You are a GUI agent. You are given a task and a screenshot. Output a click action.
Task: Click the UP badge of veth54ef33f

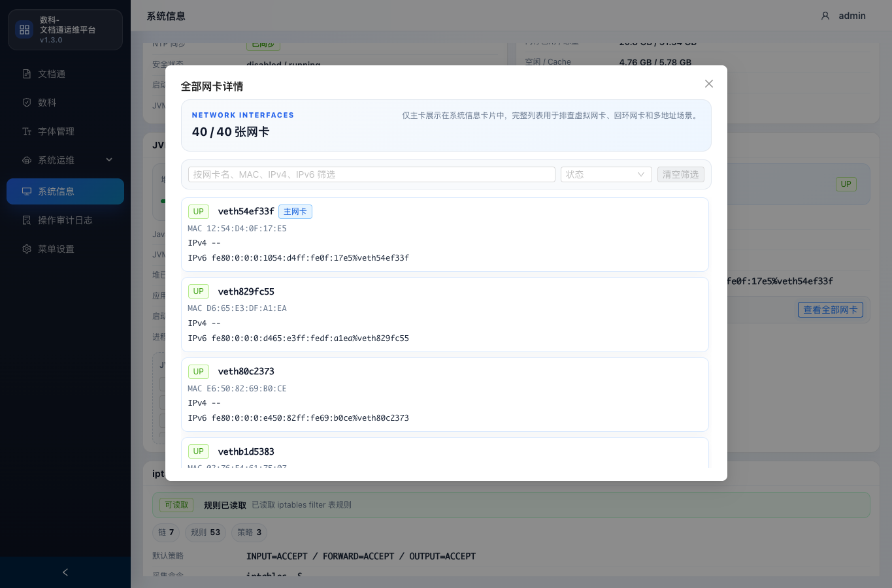[x=199, y=212]
